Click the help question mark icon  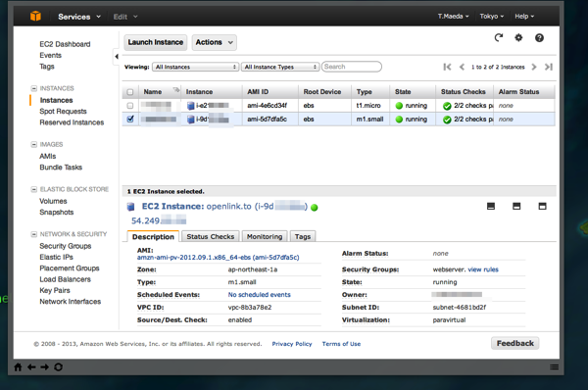click(539, 38)
